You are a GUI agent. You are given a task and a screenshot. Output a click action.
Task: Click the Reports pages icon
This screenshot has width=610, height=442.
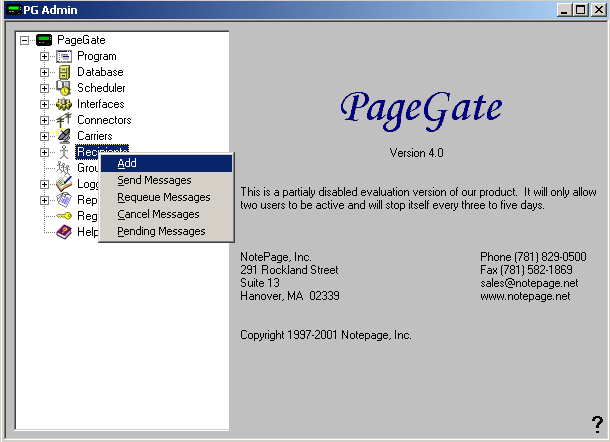[x=64, y=200]
